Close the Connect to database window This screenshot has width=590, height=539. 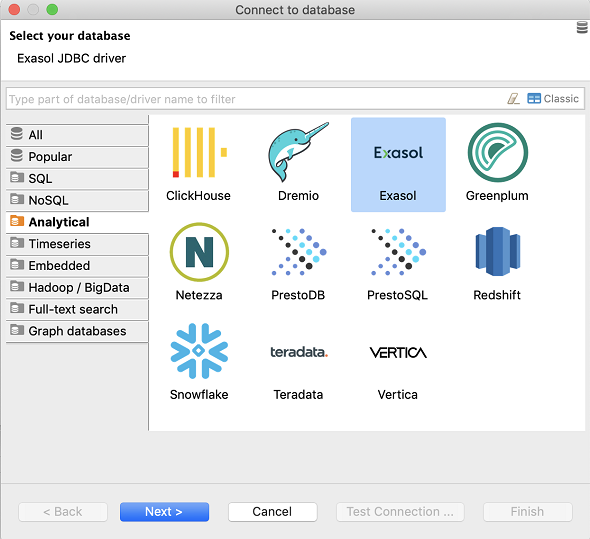pos(14,9)
